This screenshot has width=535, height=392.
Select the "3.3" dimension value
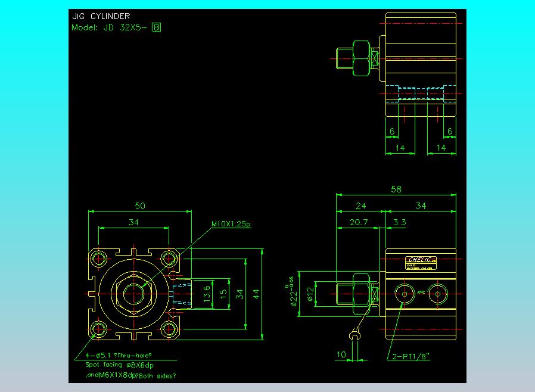(x=400, y=222)
